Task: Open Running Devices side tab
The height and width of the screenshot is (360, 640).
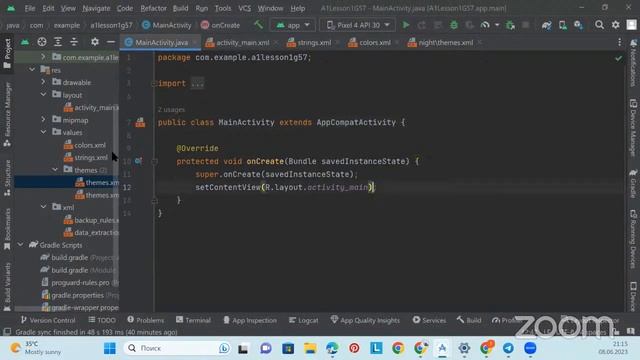Action: pyautogui.click(x=633, y=238)
